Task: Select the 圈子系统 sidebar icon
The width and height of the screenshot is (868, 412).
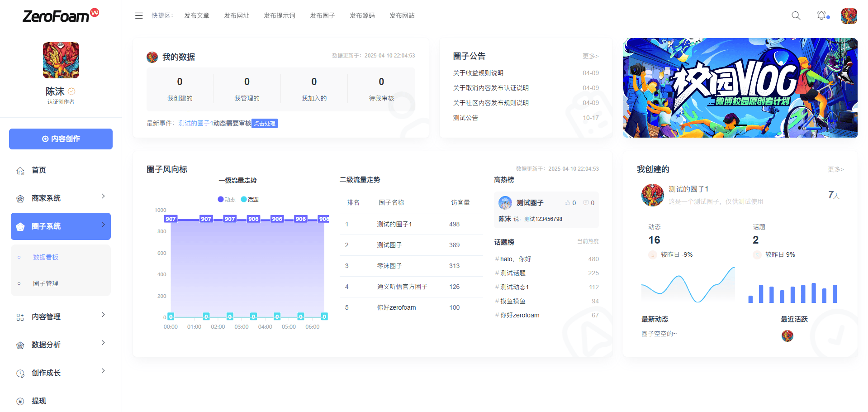Action: 20,226
